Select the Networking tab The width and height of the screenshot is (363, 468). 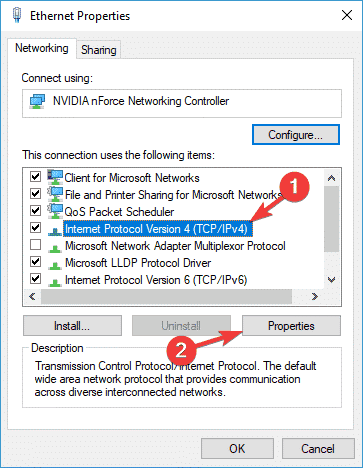pyautogui.click(x=42, y=48)
